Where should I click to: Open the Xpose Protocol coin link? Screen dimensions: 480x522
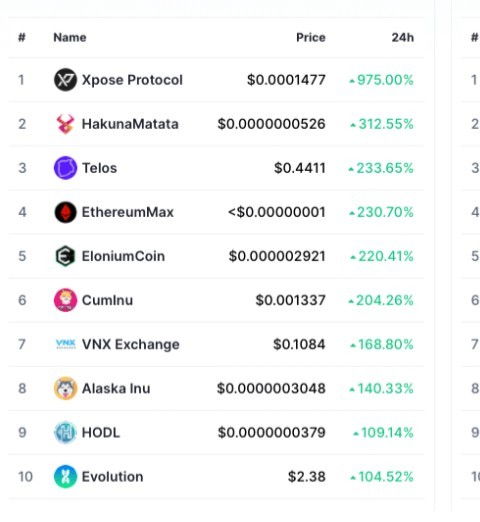click(132, 80)
